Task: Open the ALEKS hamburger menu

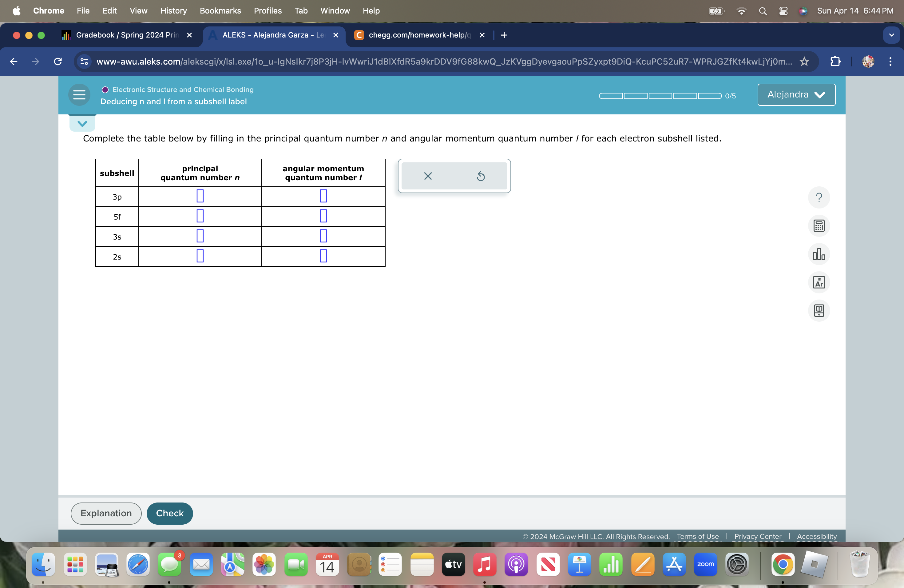Action: coord(79,95)
